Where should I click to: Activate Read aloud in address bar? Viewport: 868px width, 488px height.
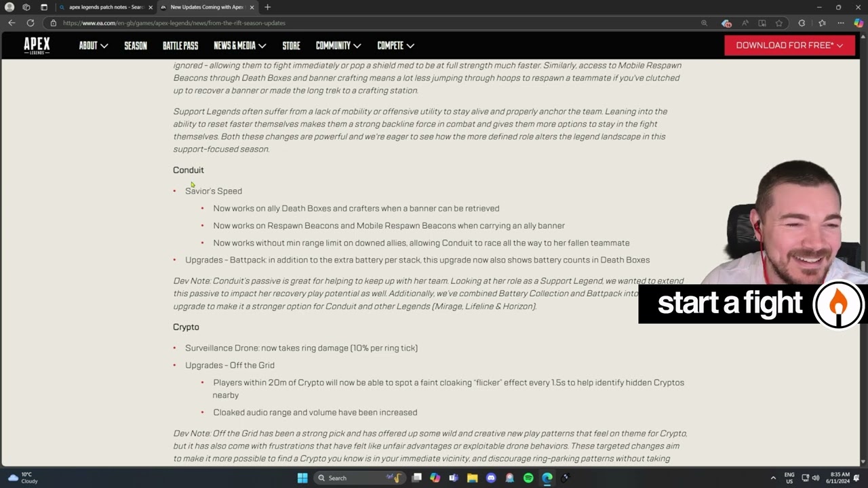point(745,23)
